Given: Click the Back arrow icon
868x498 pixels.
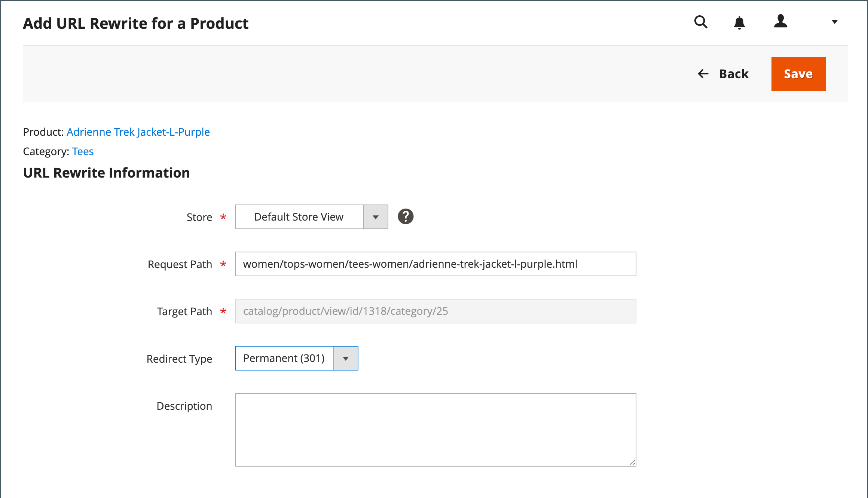Looking at the screenshot, I should pyautogui.click(x=703, y=74).
